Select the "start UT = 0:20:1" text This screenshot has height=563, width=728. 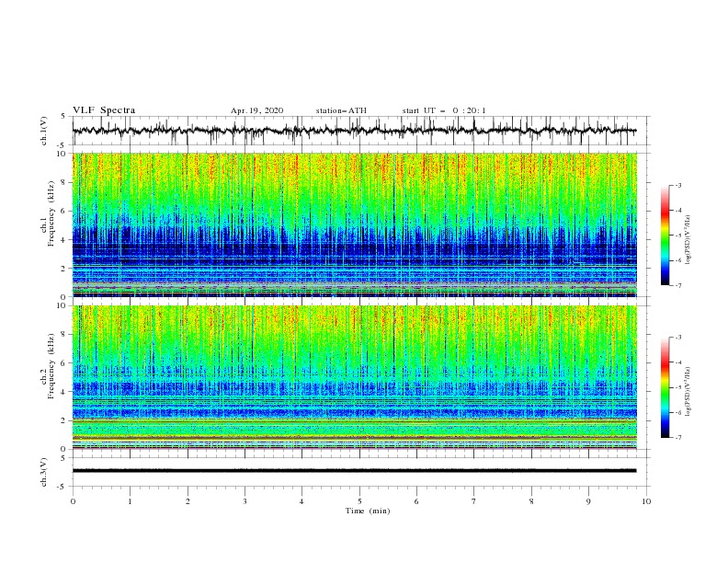444,110
